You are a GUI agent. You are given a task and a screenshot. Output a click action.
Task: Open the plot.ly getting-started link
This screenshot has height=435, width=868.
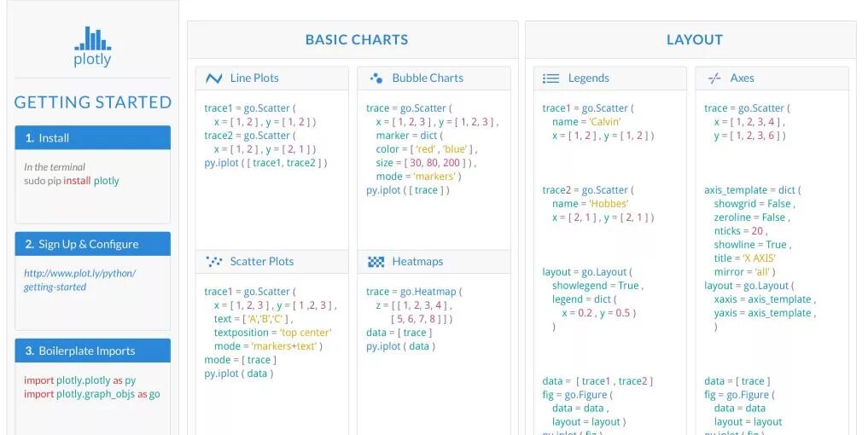coord(79,280)
